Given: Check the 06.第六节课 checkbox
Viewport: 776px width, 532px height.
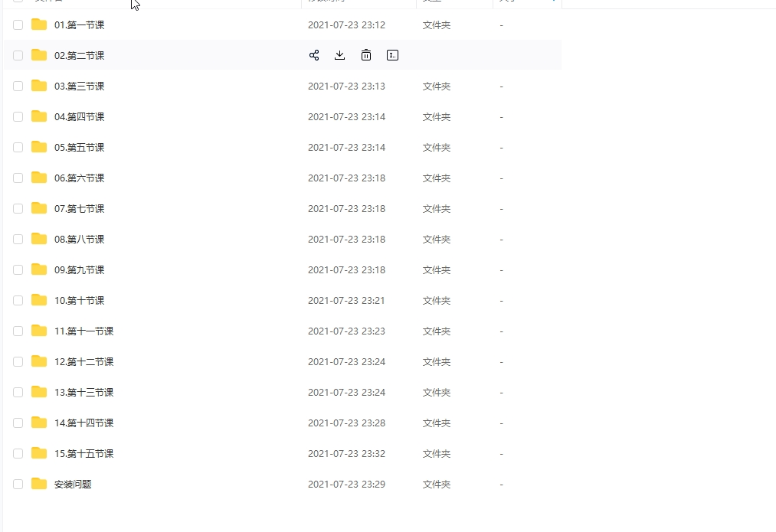Looking at the screenshot, I should pyautogui.click(x=18, y=178).
